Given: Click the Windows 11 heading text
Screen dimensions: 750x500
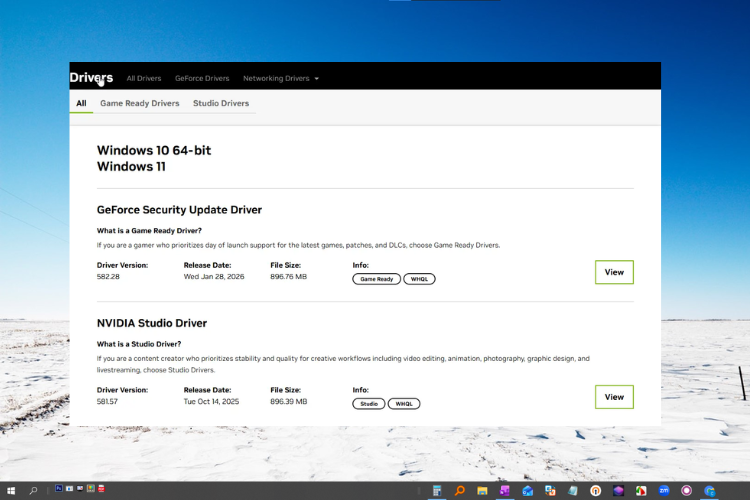Looking at the screenshot, I should click(131, 167).
